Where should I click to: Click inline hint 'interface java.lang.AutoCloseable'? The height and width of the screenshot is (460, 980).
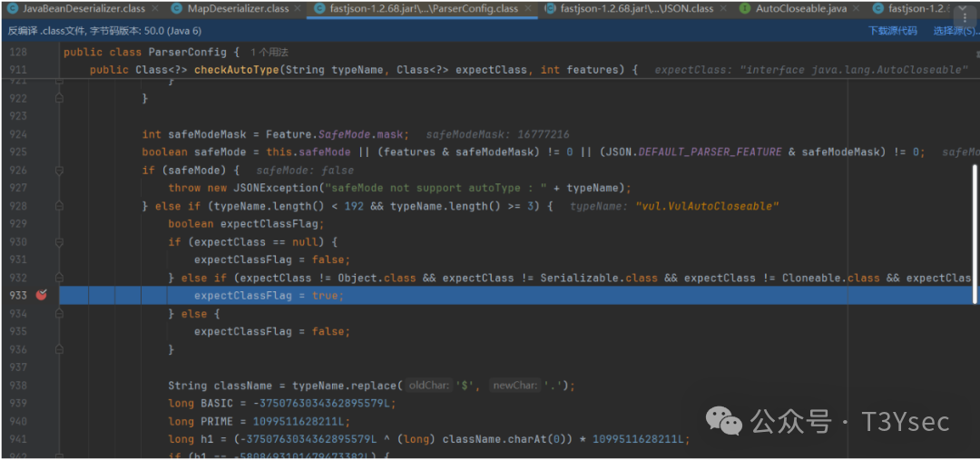coord(854,70)
